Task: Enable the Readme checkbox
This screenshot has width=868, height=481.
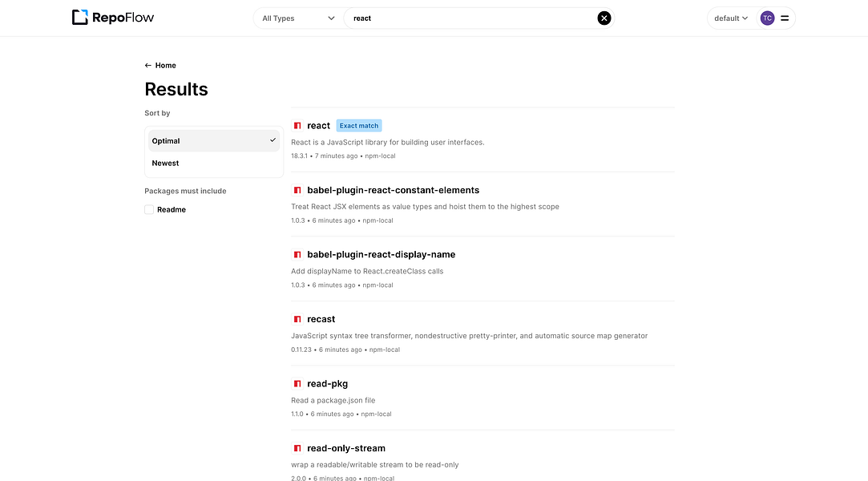Action: pos(149,209)
